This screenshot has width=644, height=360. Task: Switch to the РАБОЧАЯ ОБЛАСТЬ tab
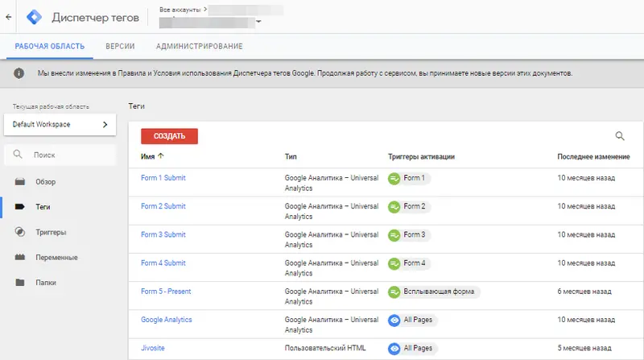pos(50,47)
